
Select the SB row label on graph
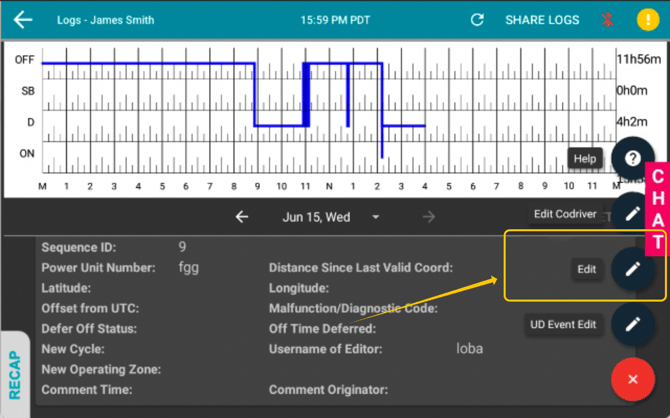click(x=28, y=91)
